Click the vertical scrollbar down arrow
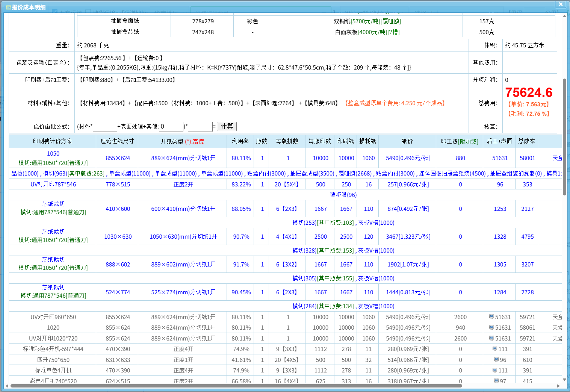 pyautogui.click(x=564, y=380)
